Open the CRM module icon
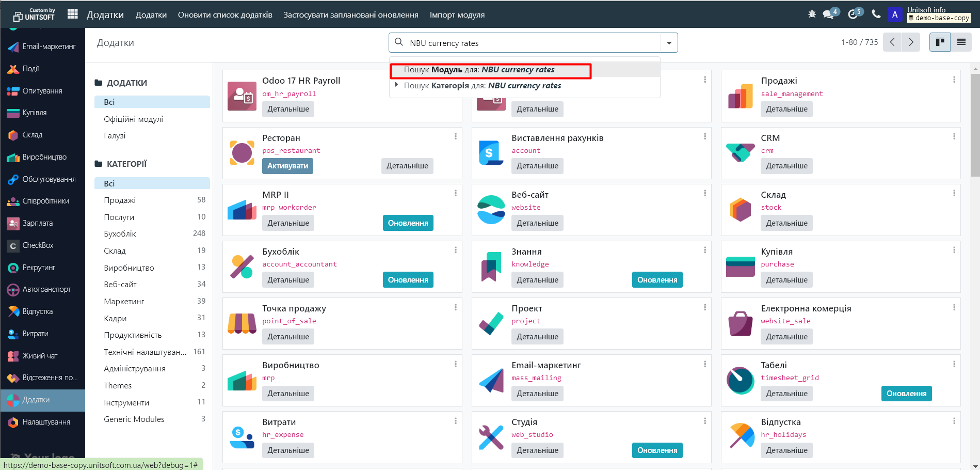Screen dimensions: 980x470 (x=740, y=152)
